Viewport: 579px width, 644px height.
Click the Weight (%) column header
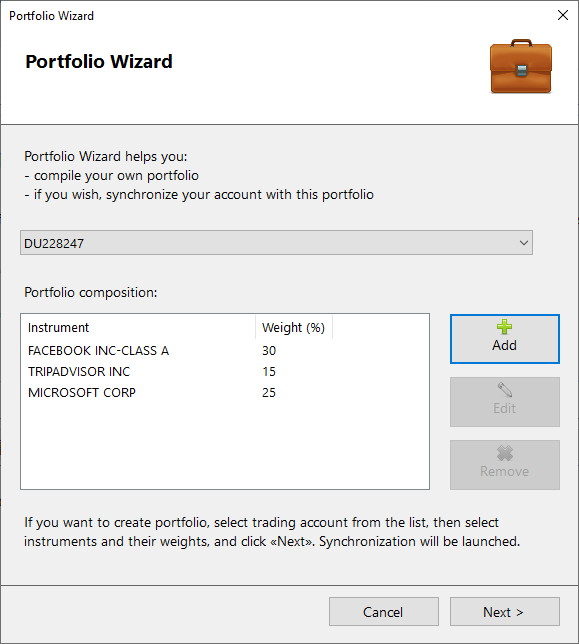point(294,327)
